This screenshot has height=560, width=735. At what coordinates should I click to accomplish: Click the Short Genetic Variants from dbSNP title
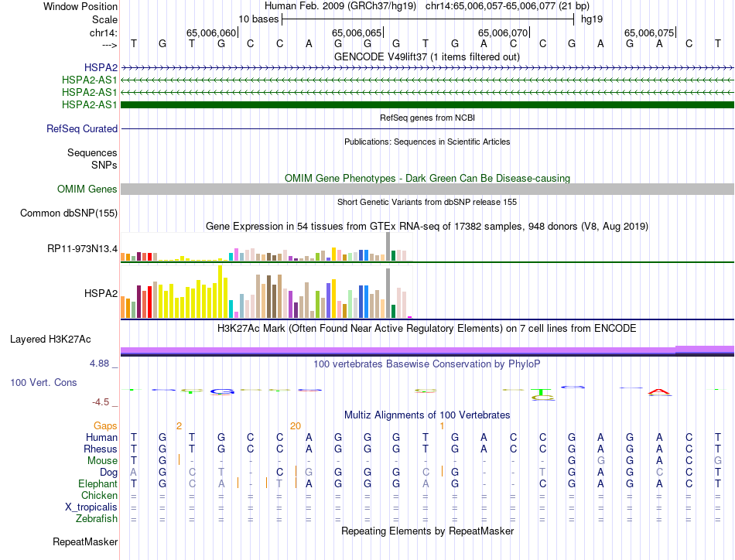click(427, 202)
